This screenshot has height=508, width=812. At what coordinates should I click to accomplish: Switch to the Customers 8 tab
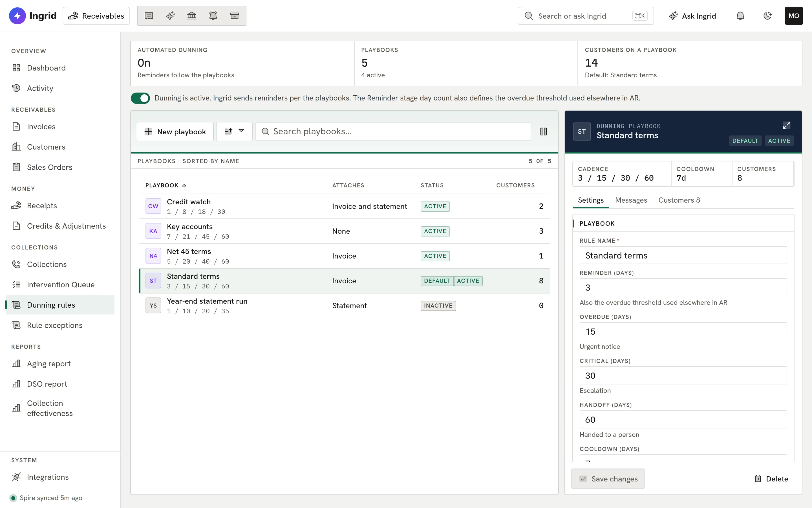coord(679,200)
